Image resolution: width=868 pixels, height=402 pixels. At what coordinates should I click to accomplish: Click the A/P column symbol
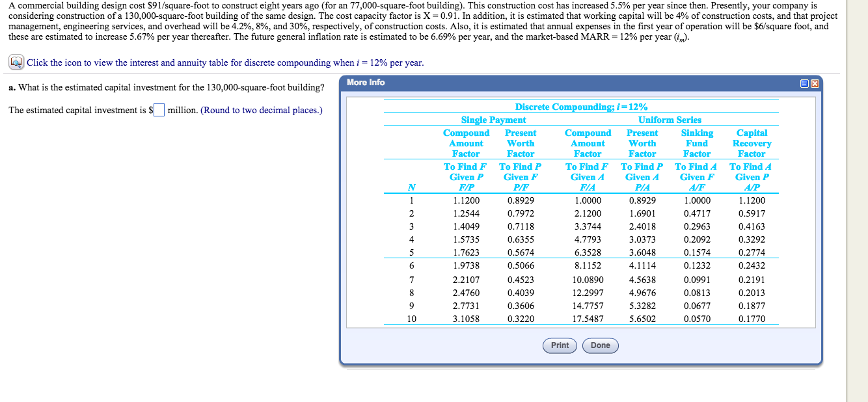(752, 188)
